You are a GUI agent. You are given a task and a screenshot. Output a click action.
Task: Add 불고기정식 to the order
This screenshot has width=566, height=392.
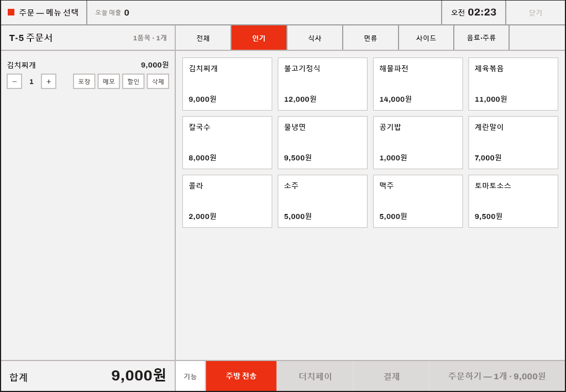pyautogui.click(x=323, y=84)
